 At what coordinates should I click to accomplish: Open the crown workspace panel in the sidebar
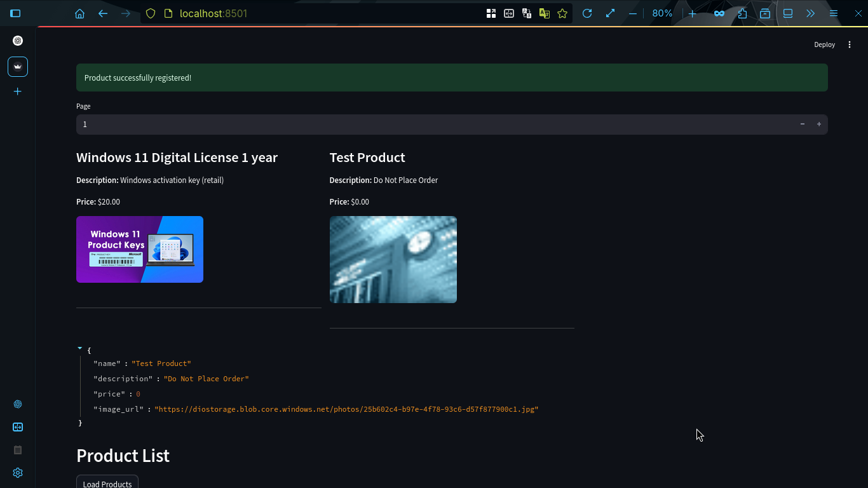tap(17, 66)
